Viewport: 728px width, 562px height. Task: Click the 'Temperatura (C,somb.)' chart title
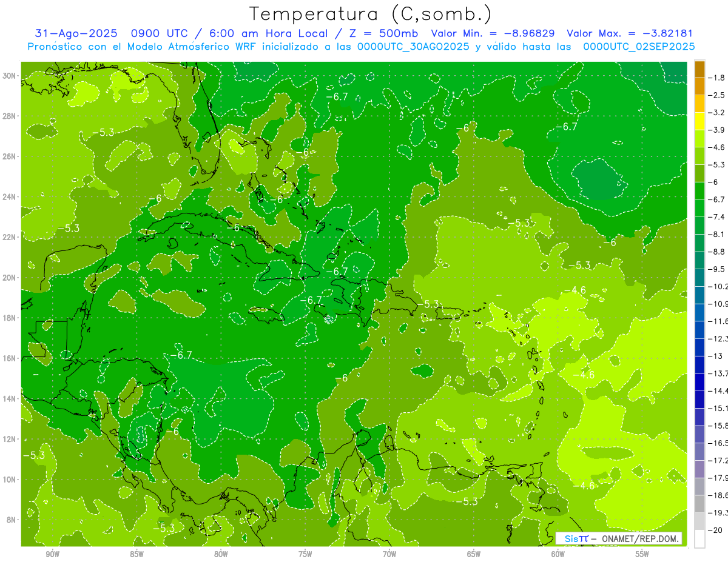pyautogui.click(x=370, y=14)
